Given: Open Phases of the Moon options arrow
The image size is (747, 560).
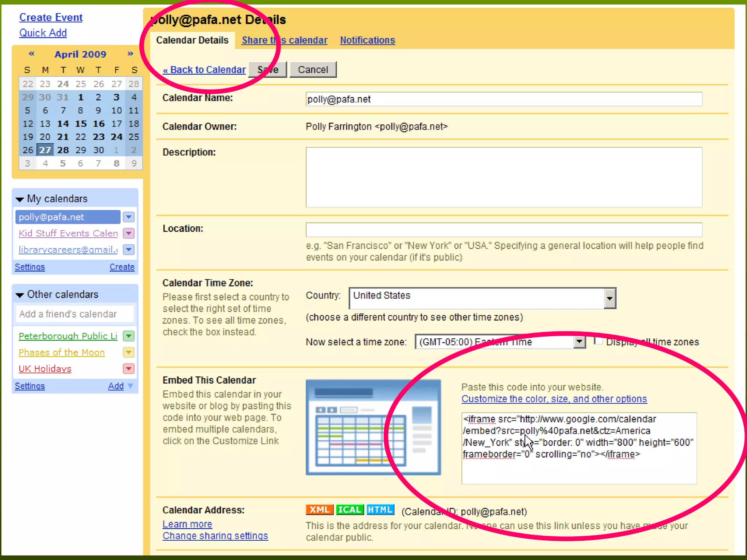Looking at the screenshot, I should 128,352.
